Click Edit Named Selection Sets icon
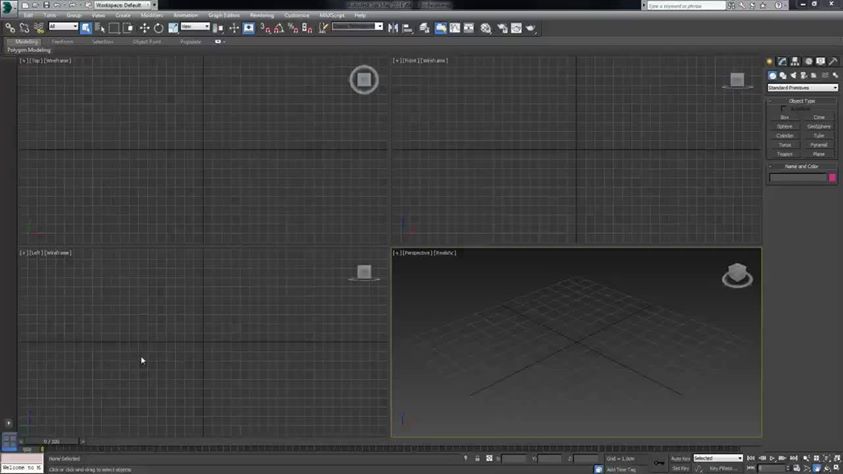 point(323,28)
